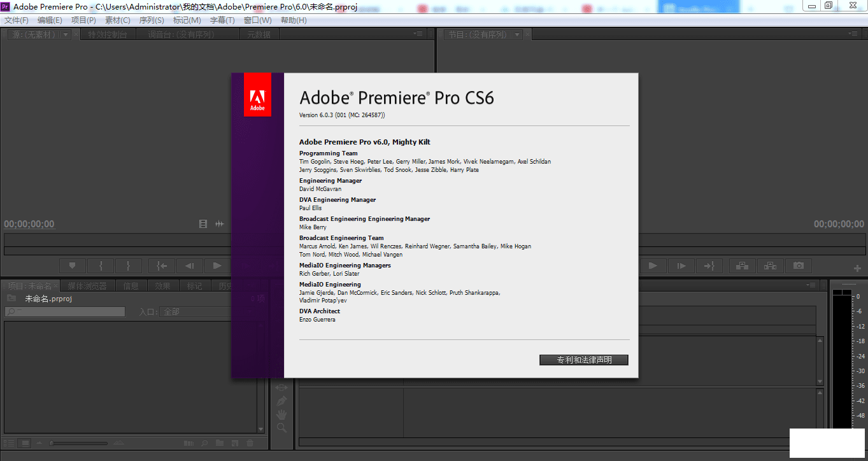Screen dimensions: 868x461
Task: Click New Item icon in Project panel
Action: pos(235,443)
